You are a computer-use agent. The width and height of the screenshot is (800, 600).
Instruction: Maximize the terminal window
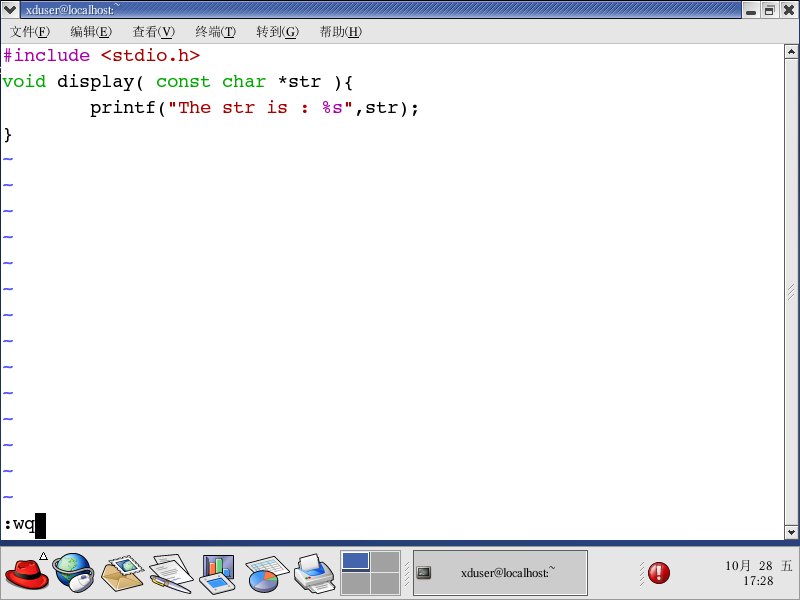(769, 10)
